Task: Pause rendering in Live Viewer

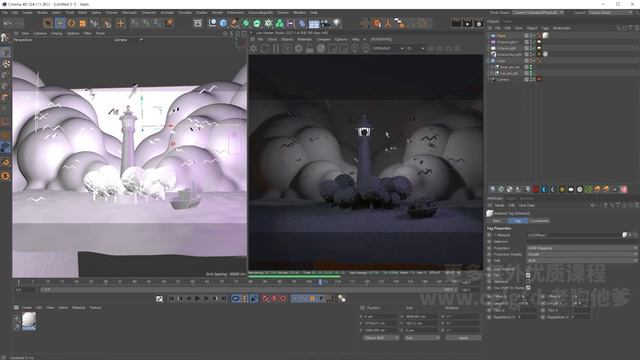Action: [x=276, y=49]
